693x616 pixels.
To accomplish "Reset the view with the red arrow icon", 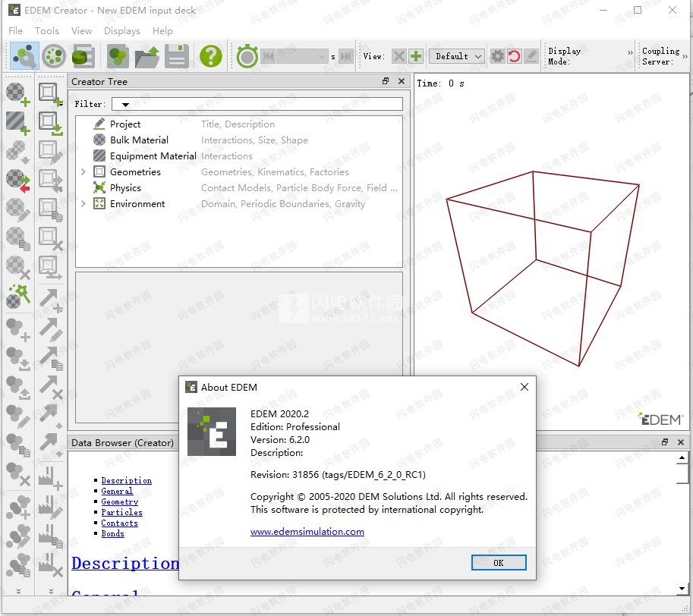I will click(514, 56).
